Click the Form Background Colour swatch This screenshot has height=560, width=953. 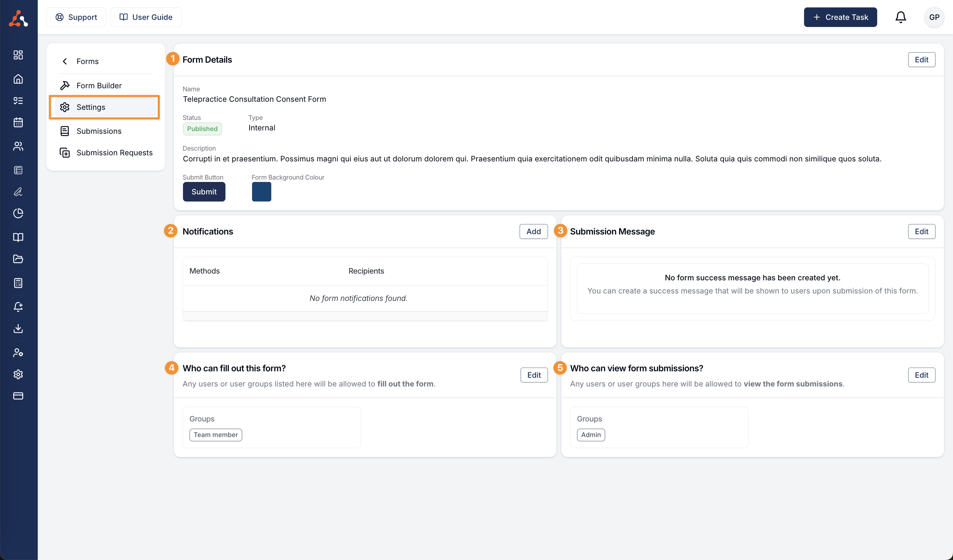click(x=261, y=192)
